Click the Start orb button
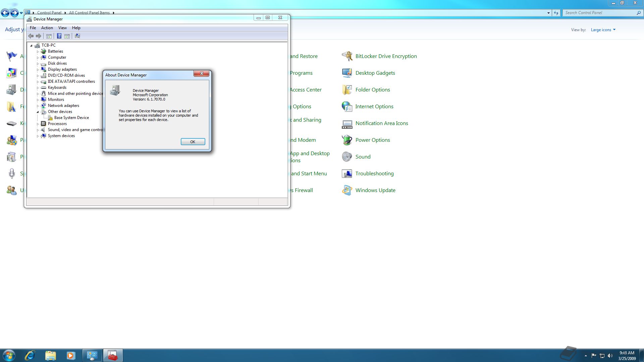Viewport: 644px width, 362px height. click(9, 355)
